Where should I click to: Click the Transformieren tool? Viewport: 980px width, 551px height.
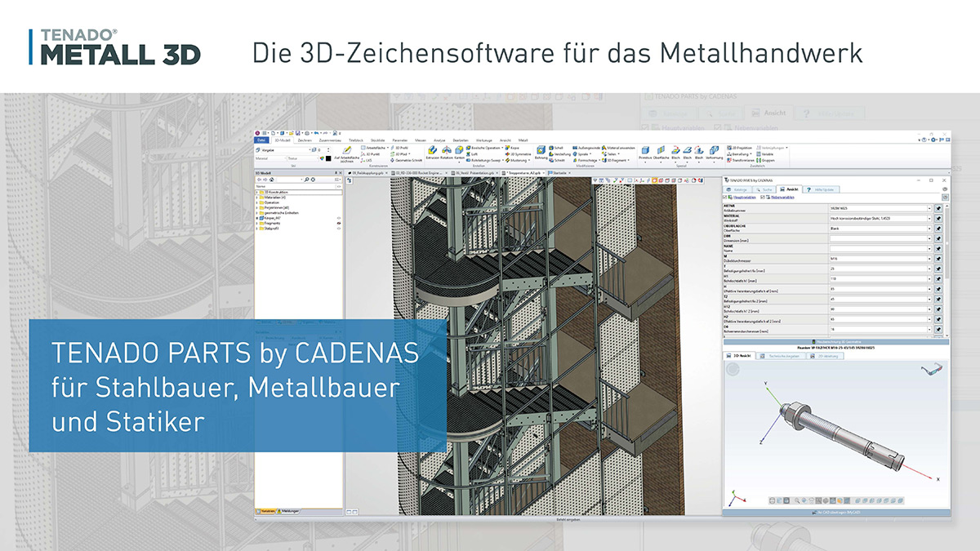coord(741,160)
